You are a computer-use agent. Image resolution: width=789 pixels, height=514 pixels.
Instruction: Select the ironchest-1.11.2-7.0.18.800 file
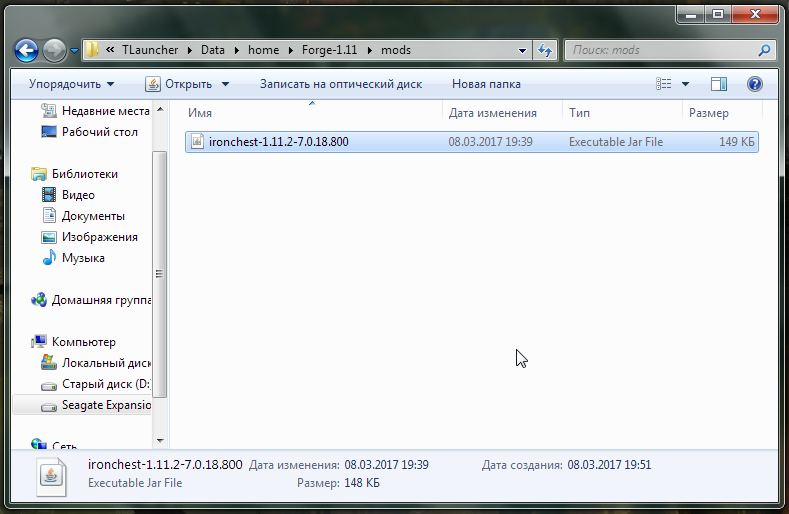pyautogui.click(x=471, y=142)
